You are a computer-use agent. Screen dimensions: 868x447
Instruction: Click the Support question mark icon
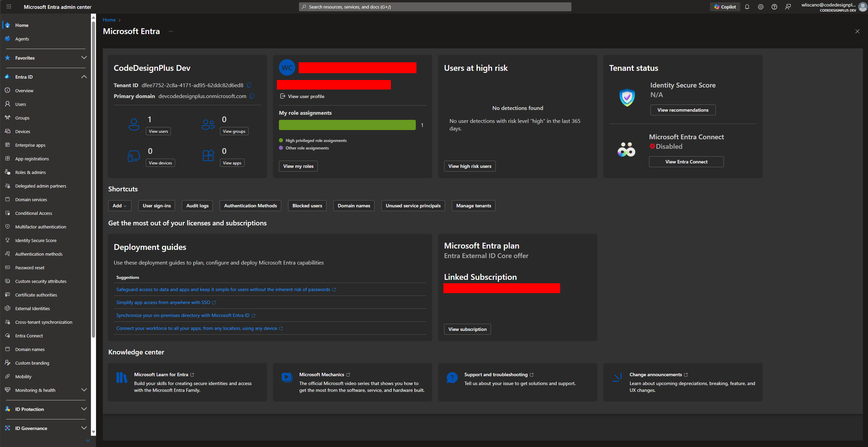tap(452, 377)
